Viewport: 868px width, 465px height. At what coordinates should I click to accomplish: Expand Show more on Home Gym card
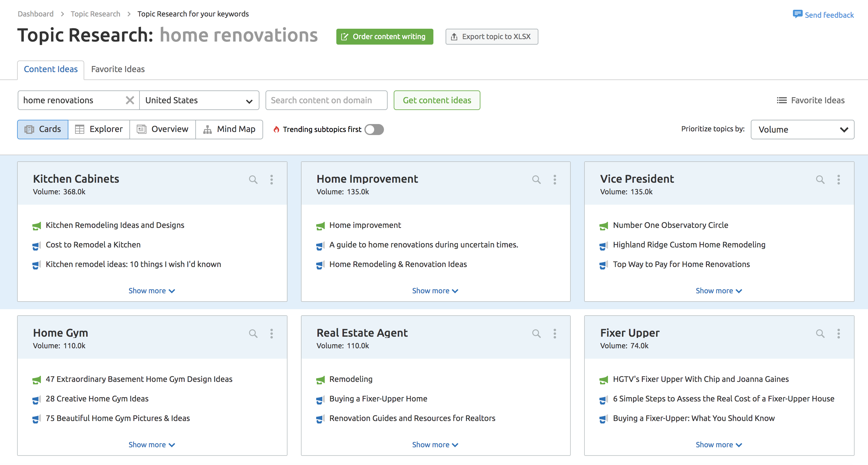click(x=152, y=445)
